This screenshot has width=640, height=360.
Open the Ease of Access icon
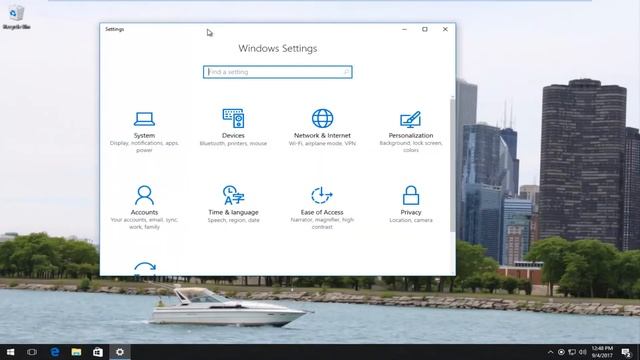click(322, 195)
